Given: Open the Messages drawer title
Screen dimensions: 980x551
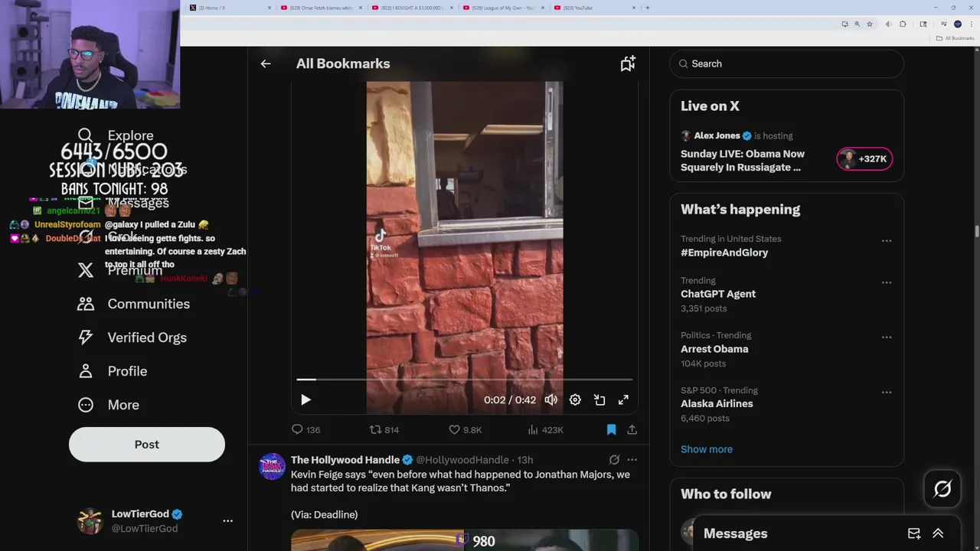Looking at the screenshot, I should coord(735,533).
